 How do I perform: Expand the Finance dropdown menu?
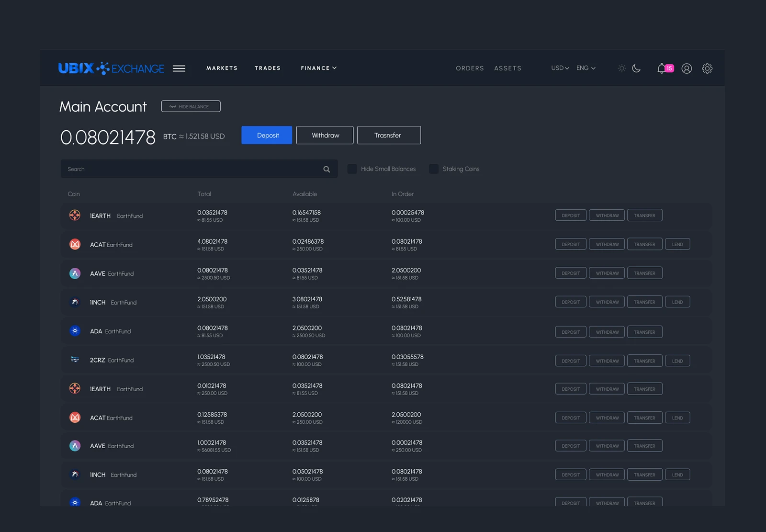319,68
